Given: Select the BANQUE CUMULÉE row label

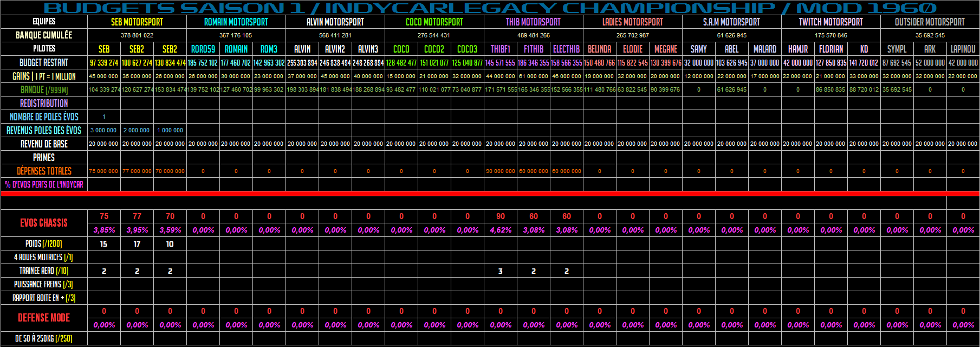Looking at the screenshot, I should [44, 35].
